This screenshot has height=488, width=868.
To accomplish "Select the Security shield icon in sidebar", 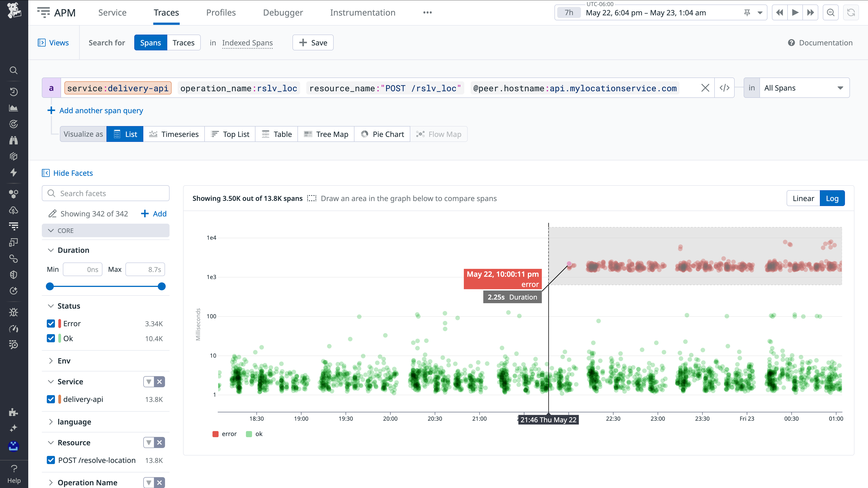I will (14, 274).
